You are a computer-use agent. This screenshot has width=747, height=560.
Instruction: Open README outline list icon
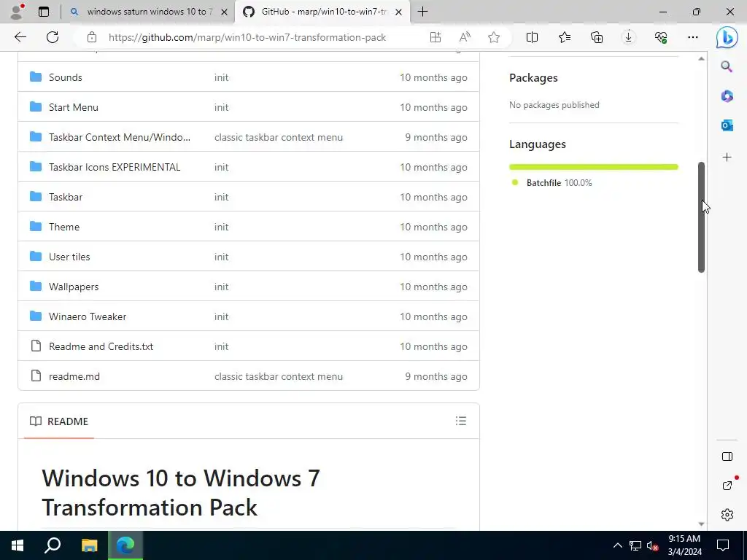pyautogui.click(x=461, y=421)
